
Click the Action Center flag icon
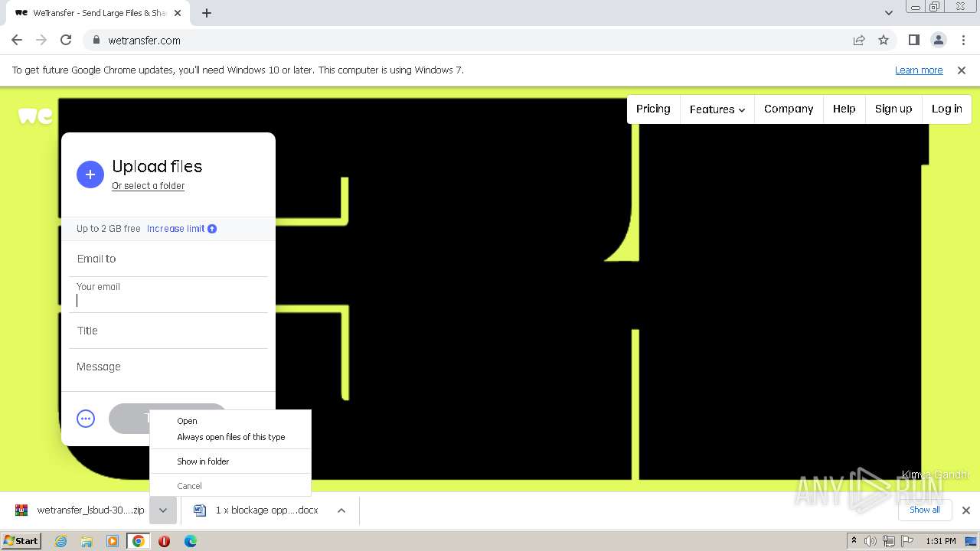(906, 541)
